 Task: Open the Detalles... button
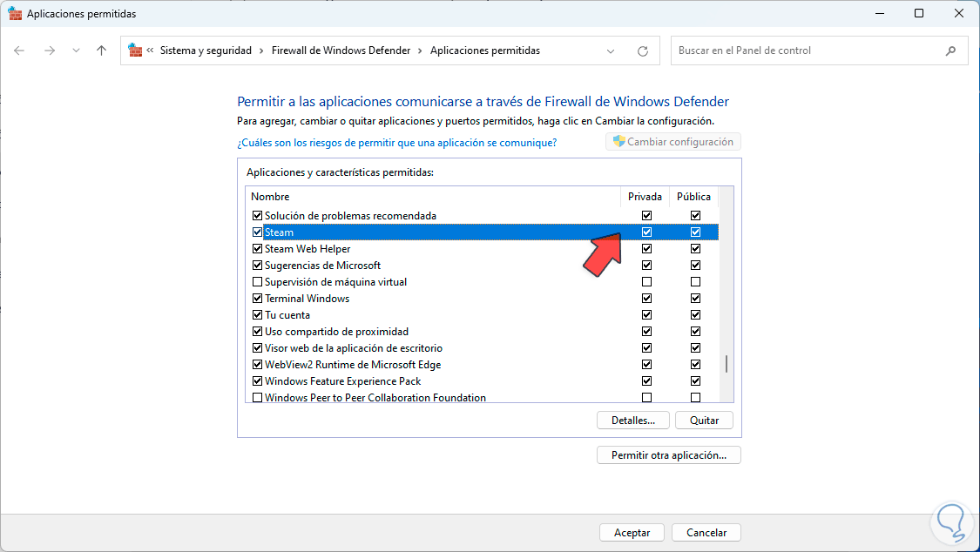coord(633,421)
